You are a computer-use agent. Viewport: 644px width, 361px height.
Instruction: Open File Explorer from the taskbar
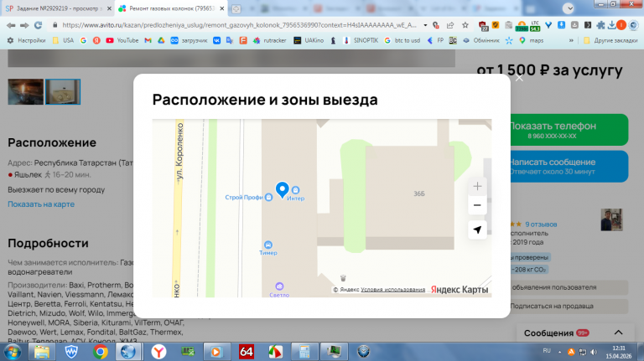41,352
